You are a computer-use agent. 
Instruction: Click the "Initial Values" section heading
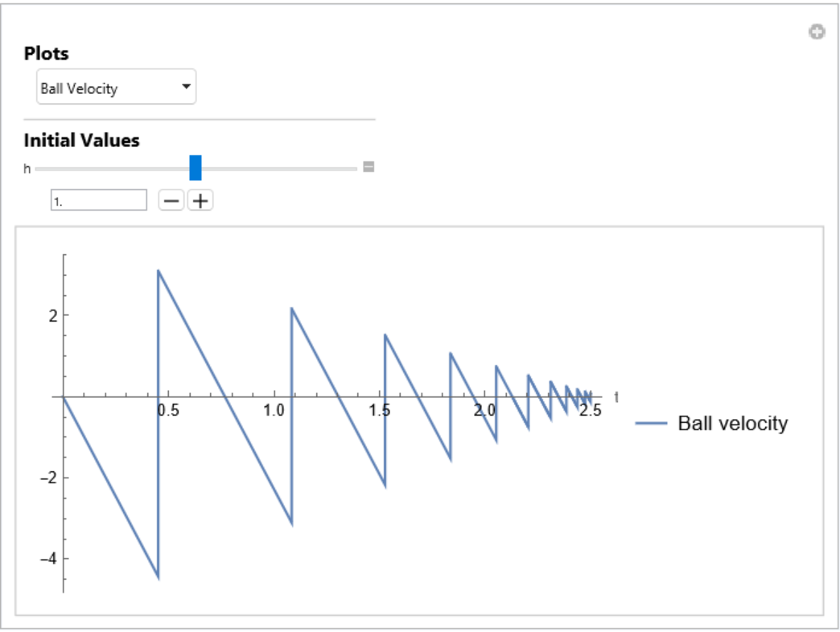click(81, 141)
